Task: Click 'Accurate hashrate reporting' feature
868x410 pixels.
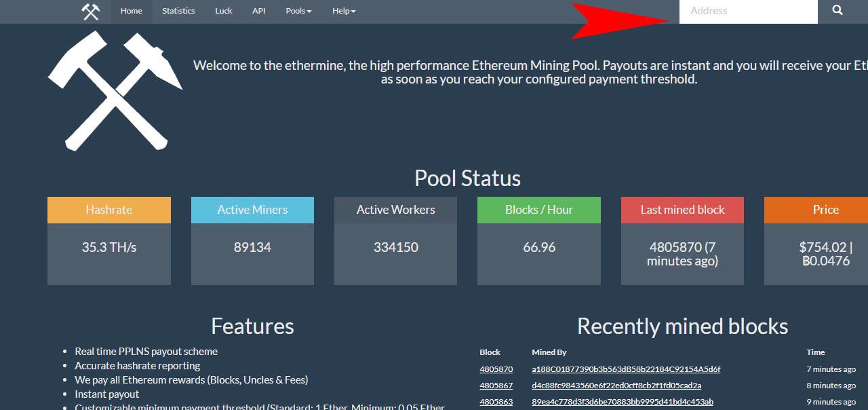Action: tap(138, 366)
